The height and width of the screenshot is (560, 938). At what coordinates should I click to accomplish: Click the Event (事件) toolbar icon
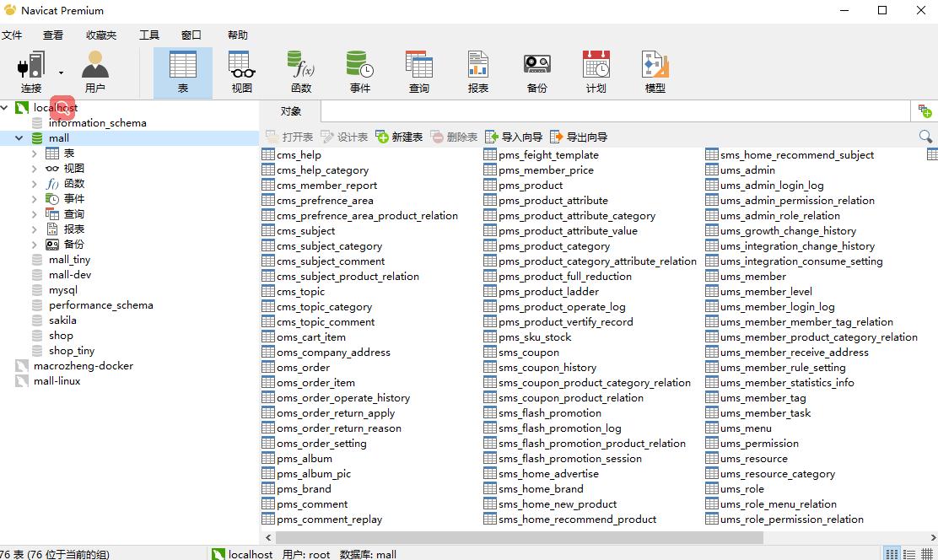click(x=359, y=67)
